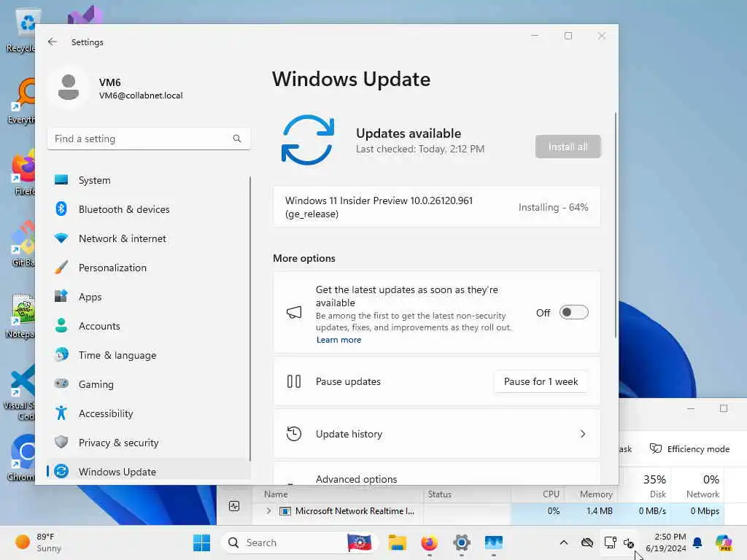This screenshot has height=560, width=747.
Task: Show hidden icons tray chevron
Action: coord(564,542)
